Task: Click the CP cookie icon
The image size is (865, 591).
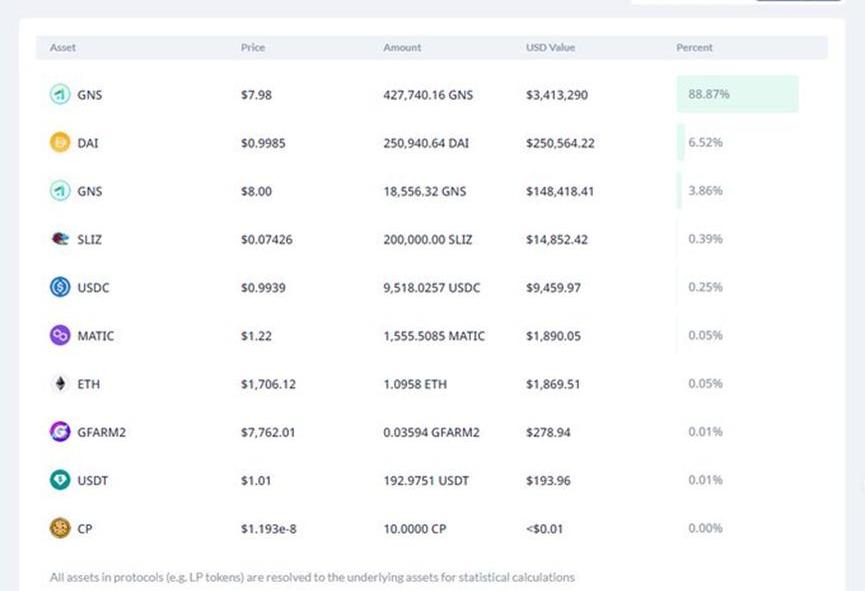Action: [x=60, y=528]
